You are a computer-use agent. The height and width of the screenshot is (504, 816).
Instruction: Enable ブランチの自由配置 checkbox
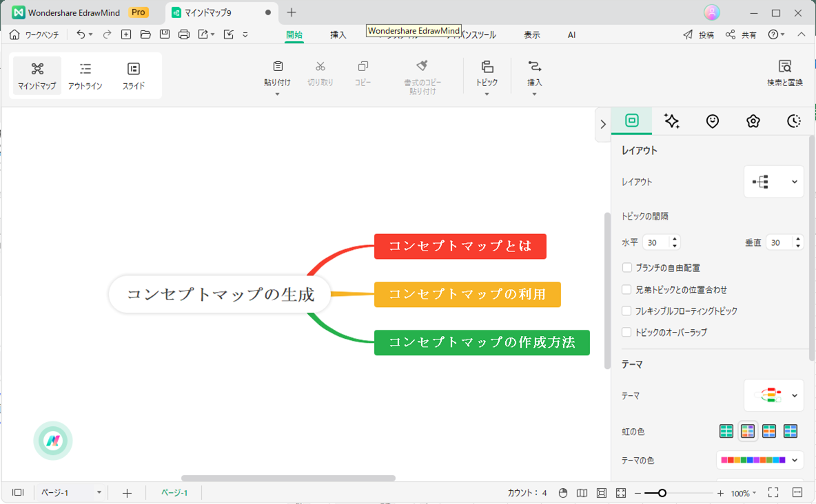click(x=627, y=267)
